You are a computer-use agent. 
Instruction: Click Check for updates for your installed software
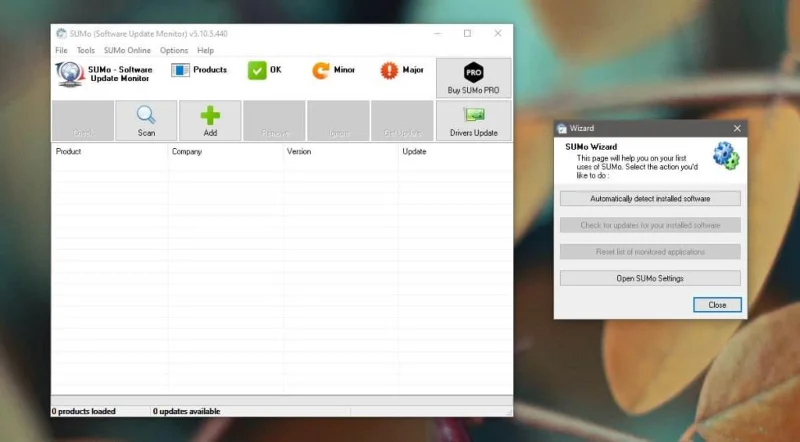650,225
